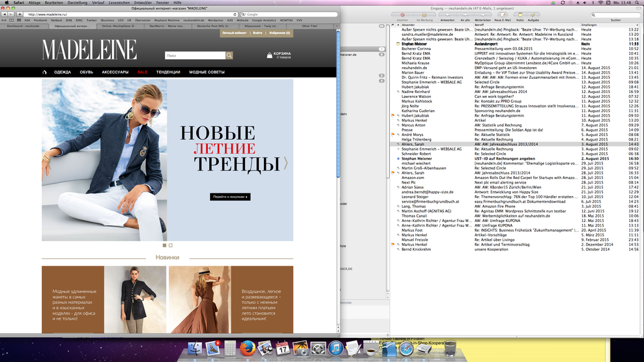The image size is (644, 362).
Task: Switch to the Dashboard neuhandeln tab
Action: pyautogui.click(x=24, y=26)
